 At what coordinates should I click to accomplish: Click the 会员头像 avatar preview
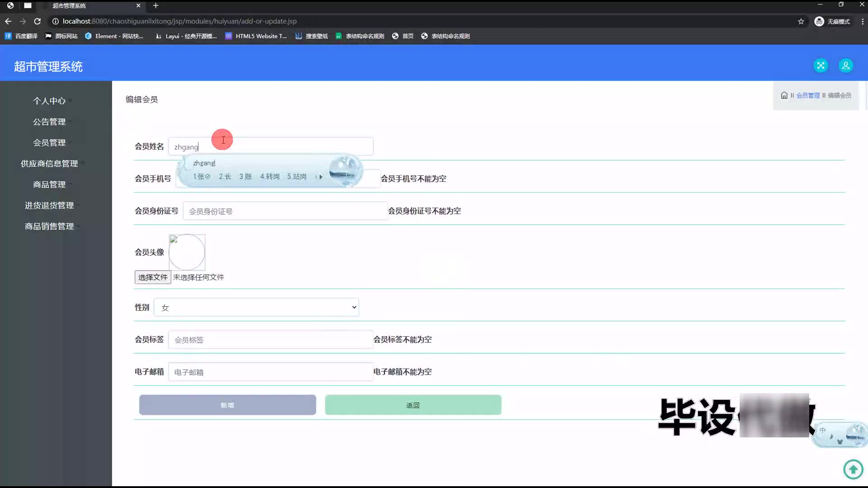(x=187, y=252)
